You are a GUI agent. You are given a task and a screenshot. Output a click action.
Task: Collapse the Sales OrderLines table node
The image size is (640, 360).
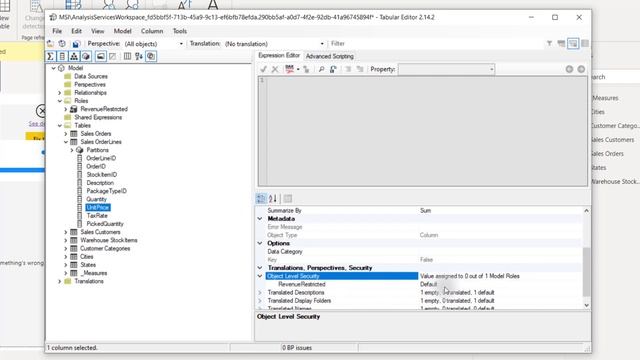click(x=66, y=142)
